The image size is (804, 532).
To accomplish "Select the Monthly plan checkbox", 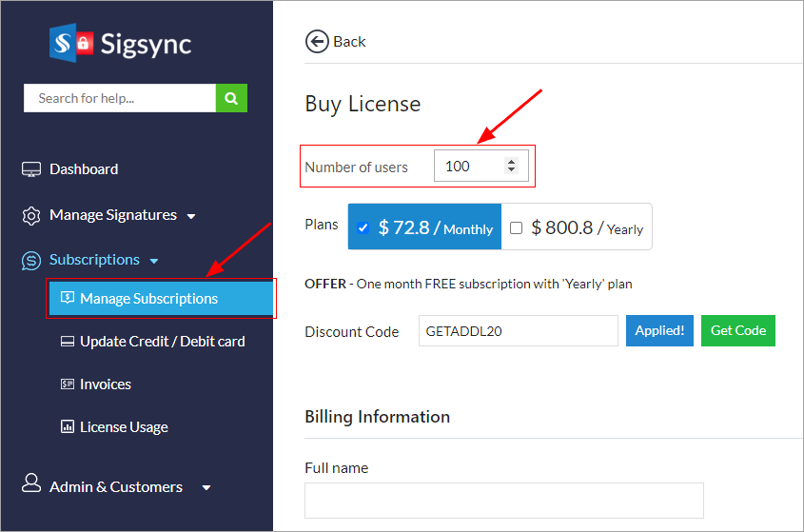I will click(x=363, y=228).
